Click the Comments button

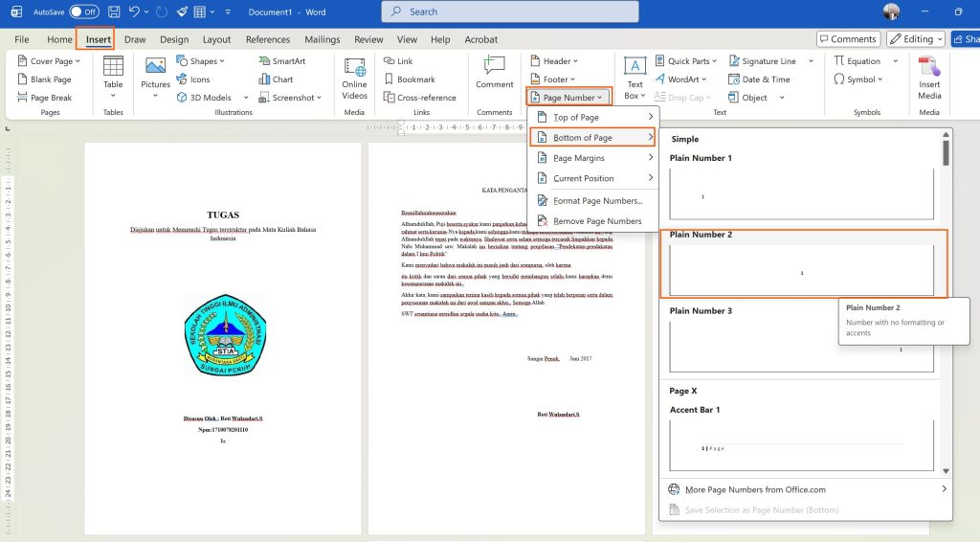[x=848, y=39]
